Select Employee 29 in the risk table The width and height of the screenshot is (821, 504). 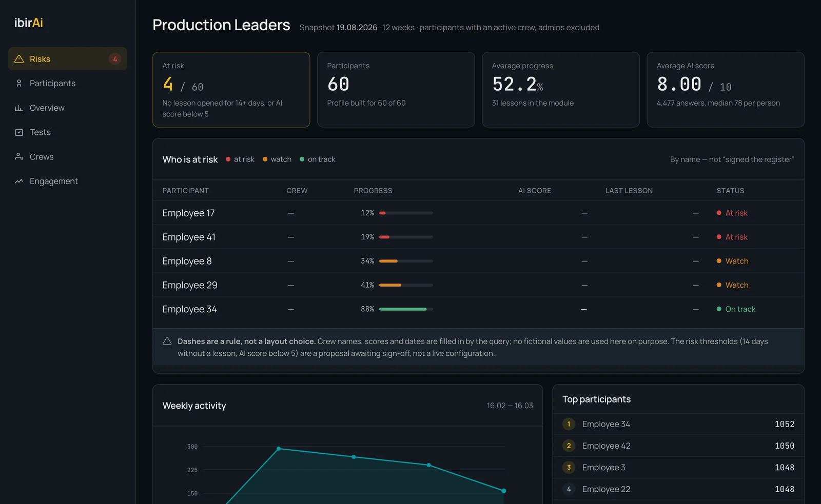click(x=190, y=285)
